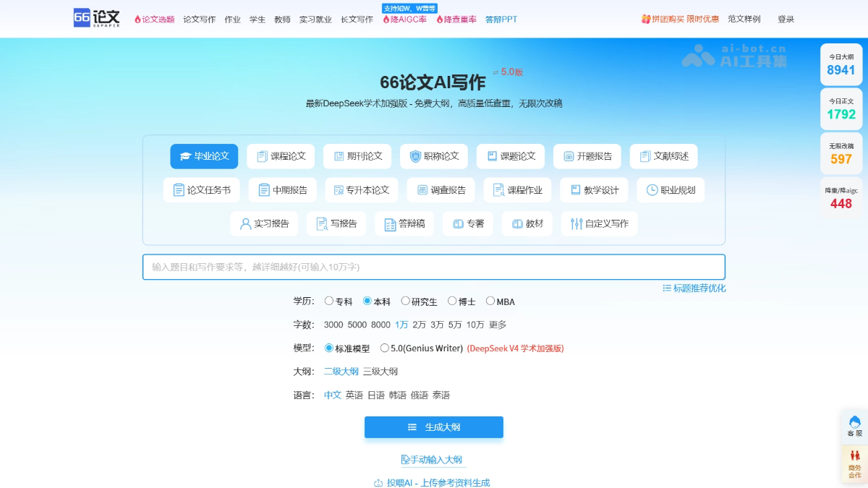Open the 长文写作 menu item

click(x=357, y=20)
